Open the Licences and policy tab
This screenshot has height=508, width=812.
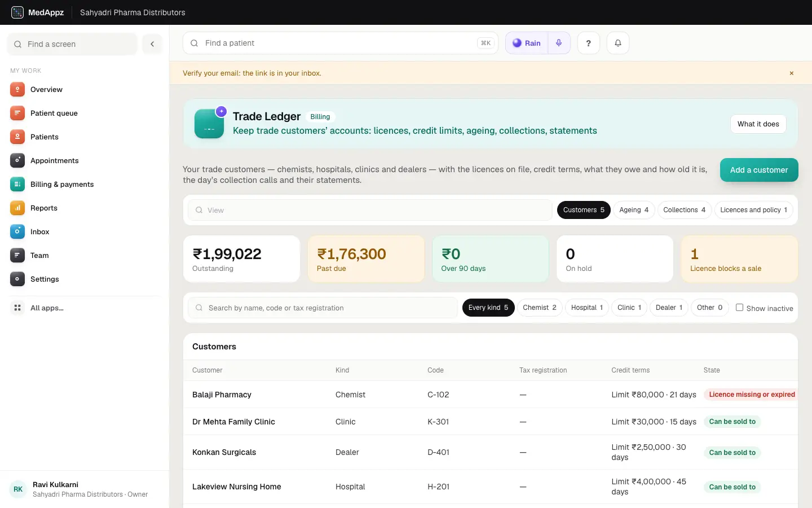(x=753, y=210)
